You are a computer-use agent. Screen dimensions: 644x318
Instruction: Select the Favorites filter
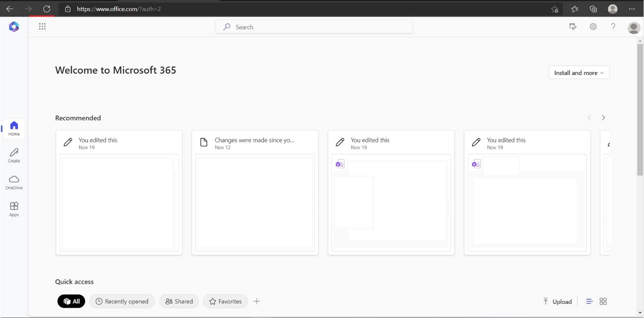pos(225,301)
